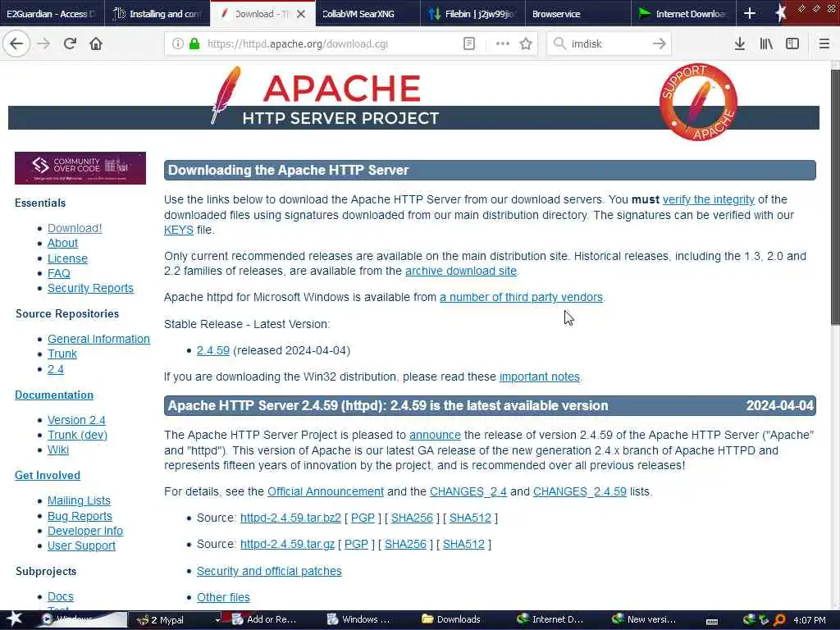This screenshot has height=630, width=840.
Task: Open the Mailing Lists link
Action: pyautogui.click(x=79, y=500)
